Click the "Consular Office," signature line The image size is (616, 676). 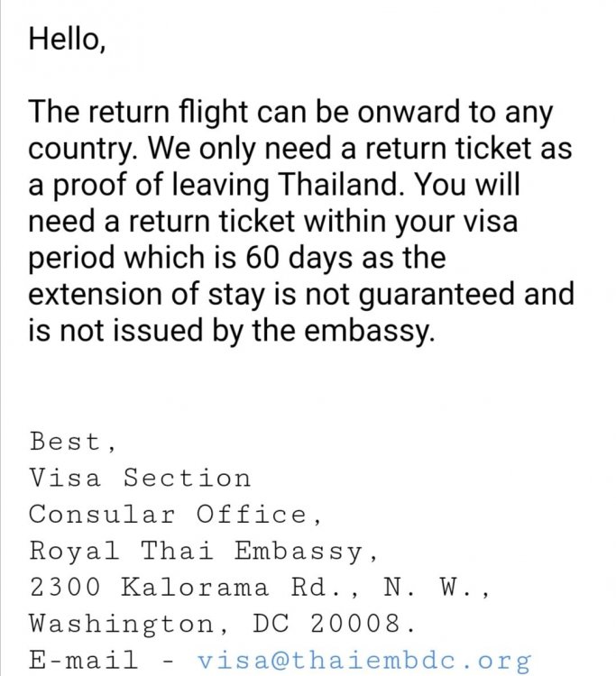click(x=175, y=515)
